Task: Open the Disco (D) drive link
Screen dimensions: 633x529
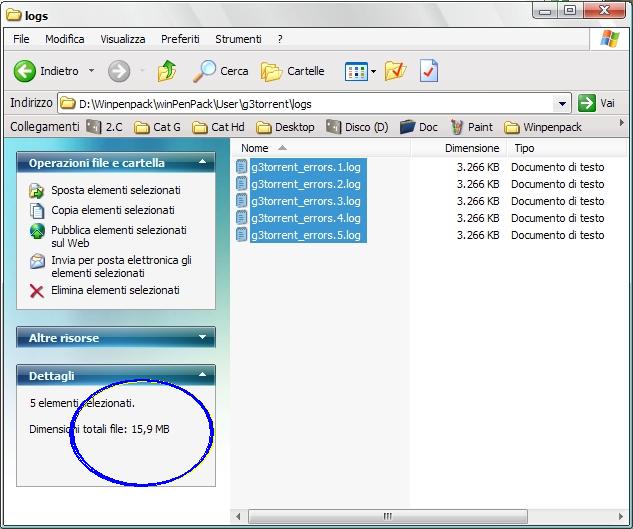Action: (357, 127)
